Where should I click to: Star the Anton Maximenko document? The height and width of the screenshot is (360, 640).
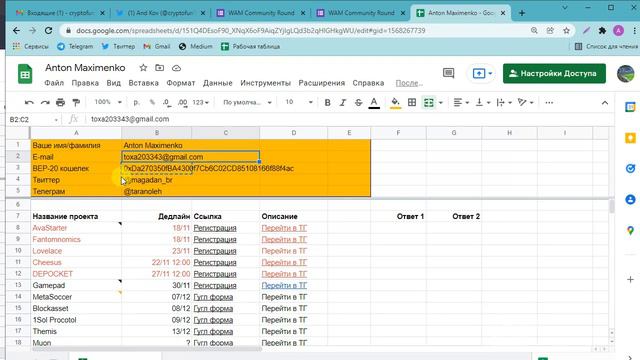coord(143,68)
